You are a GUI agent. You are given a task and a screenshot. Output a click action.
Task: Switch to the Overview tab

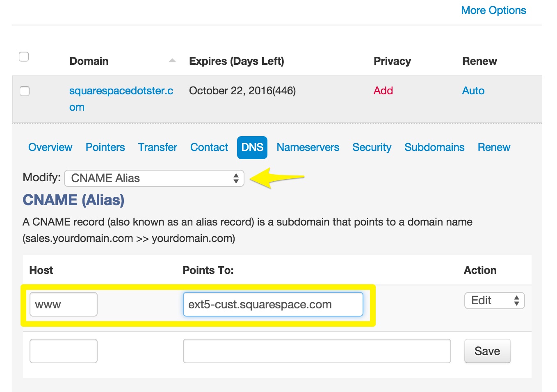[x=50, y=148]
